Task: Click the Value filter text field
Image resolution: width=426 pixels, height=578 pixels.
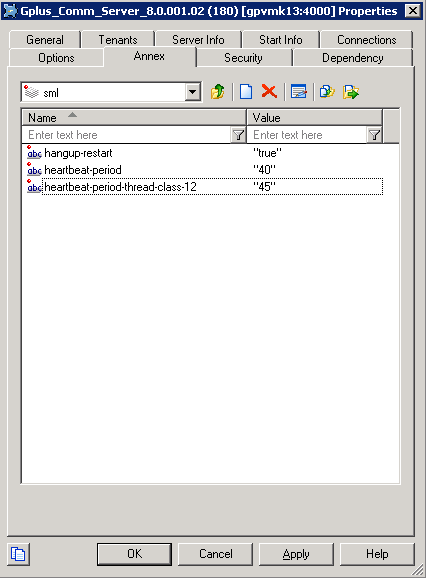Action: coord(307,135)
